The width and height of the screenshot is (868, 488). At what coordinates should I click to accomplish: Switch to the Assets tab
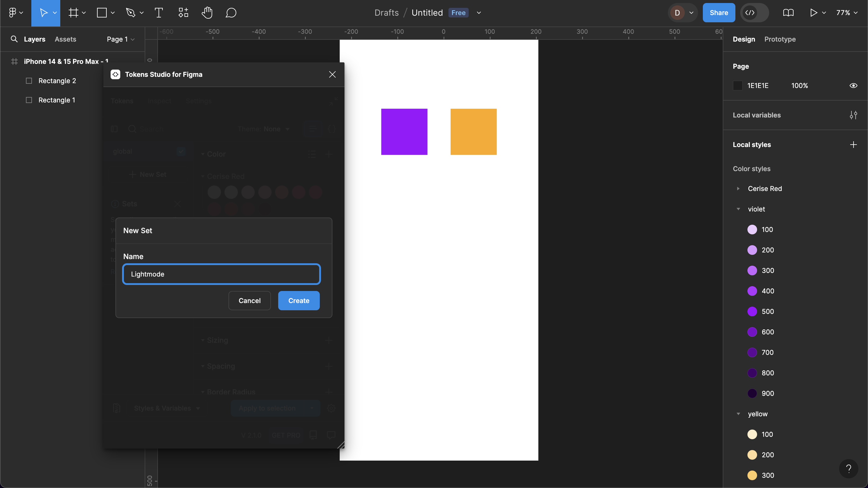tap(65, 39)
